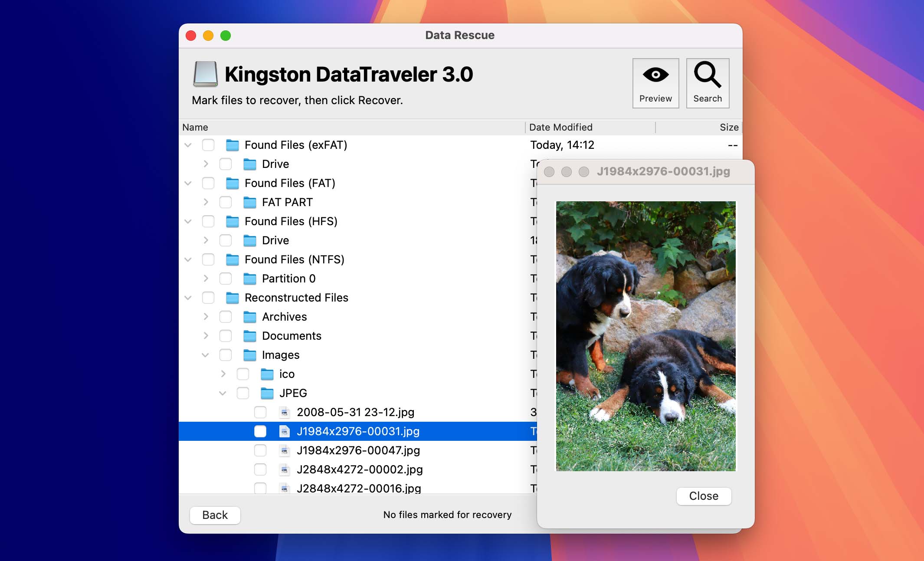The image size is (924, 561).
Task: Expand the Partition 0 folder
Action: (206, 279)
